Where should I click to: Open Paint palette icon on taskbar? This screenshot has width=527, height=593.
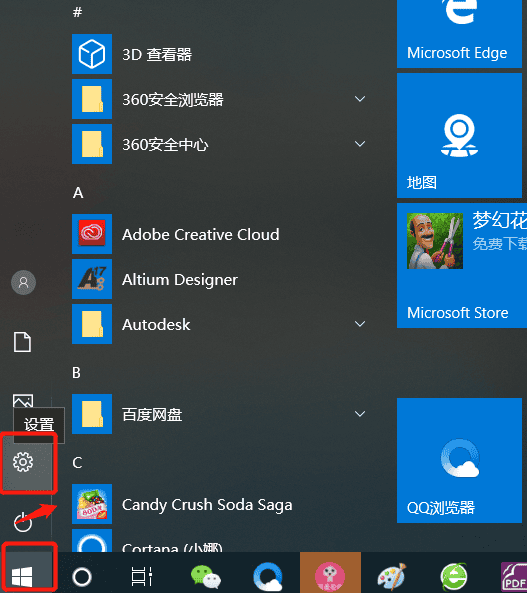(x=392, y=577)
